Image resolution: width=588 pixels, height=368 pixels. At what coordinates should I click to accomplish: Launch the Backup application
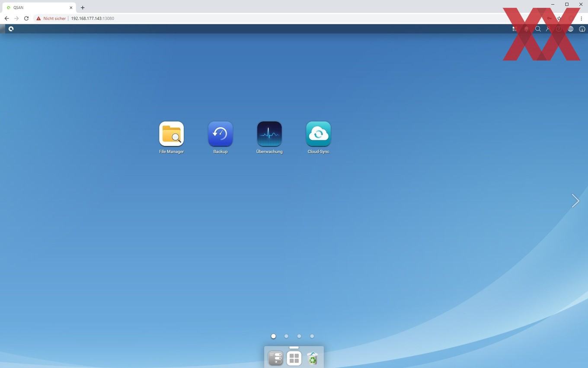tap(220, 134)
